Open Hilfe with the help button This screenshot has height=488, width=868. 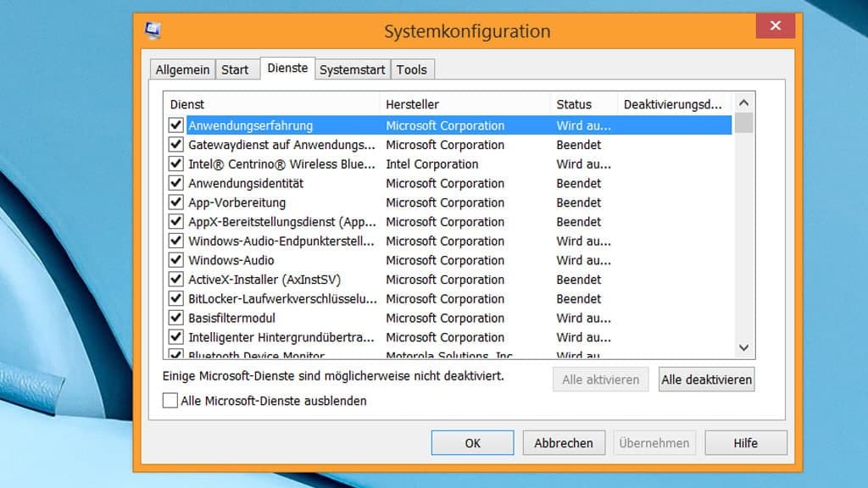746,443
